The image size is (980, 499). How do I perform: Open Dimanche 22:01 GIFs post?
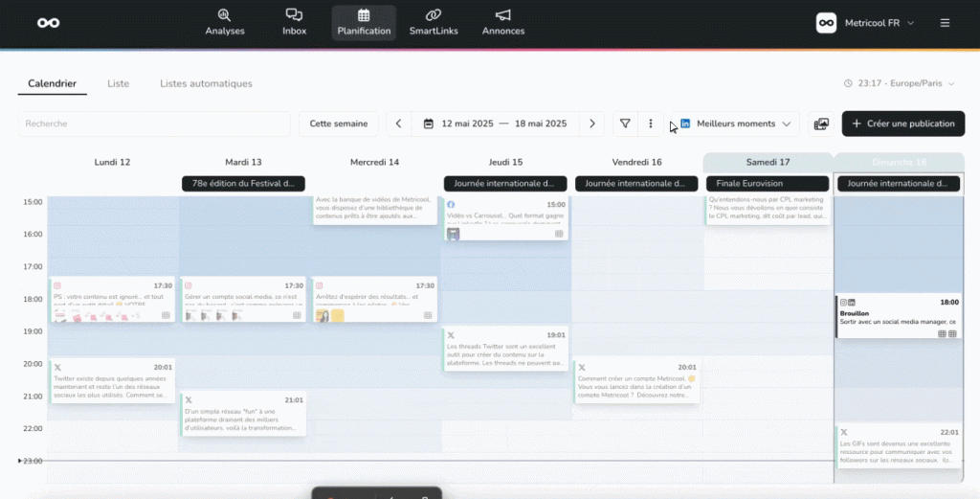tap(900, 446)
